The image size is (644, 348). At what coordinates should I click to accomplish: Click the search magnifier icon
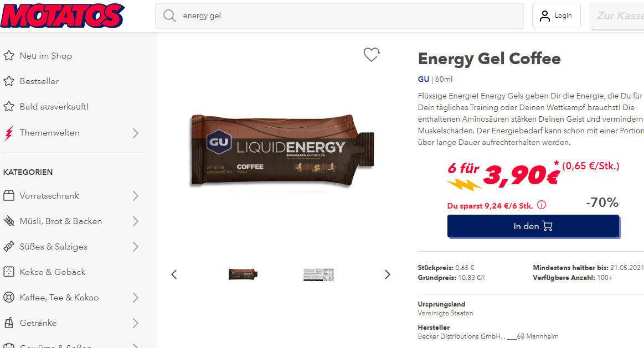click(169, 15)
